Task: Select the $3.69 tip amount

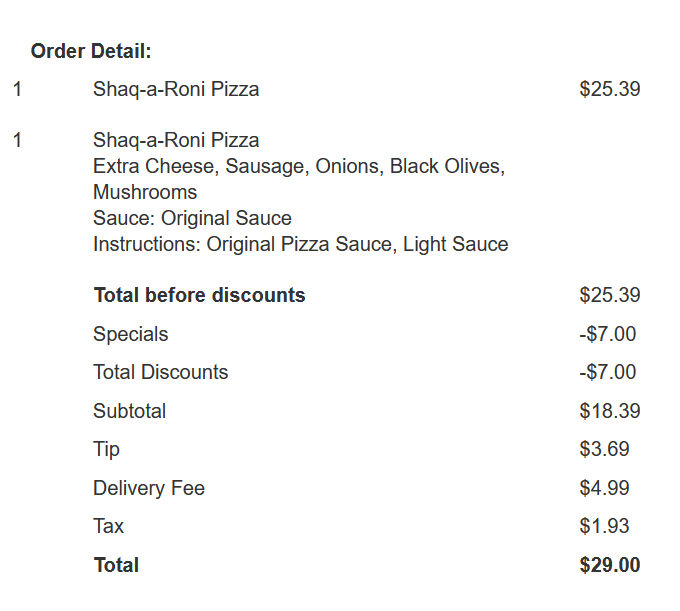Action: click(x=604, y=449)
